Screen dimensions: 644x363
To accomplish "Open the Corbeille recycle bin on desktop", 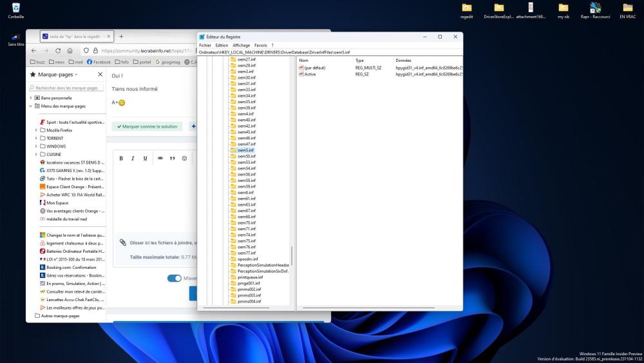I will point(16,10).
